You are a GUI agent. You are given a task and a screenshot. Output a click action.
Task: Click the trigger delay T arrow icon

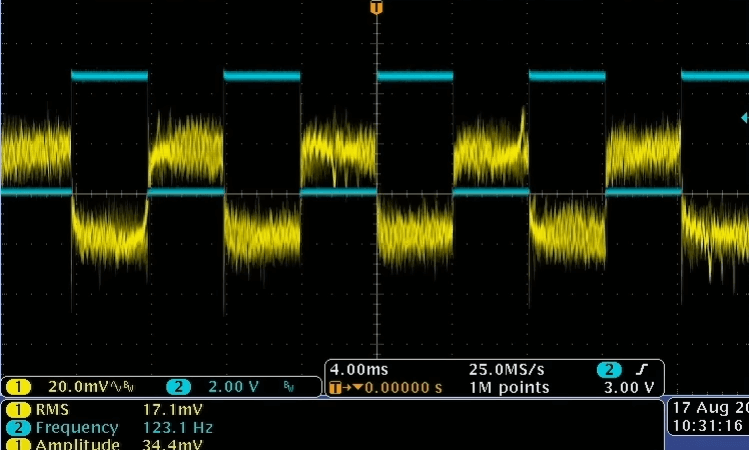[340, 387]
